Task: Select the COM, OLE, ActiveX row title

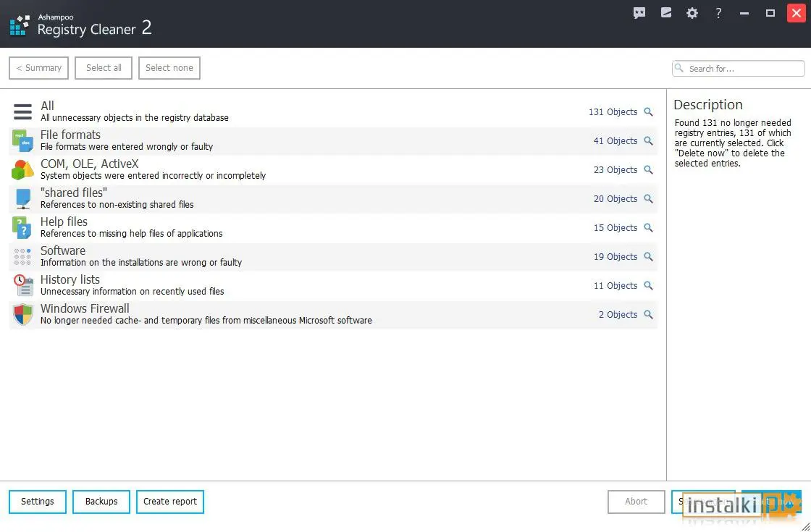Action: point(90,164)
